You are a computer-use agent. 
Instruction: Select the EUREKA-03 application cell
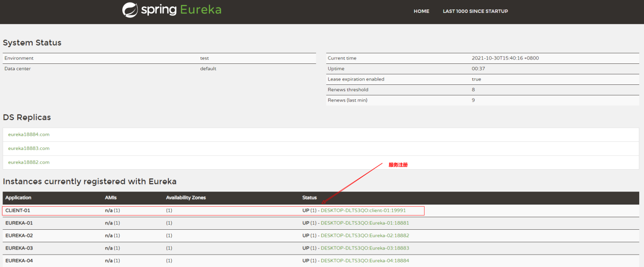click(19, 248)
